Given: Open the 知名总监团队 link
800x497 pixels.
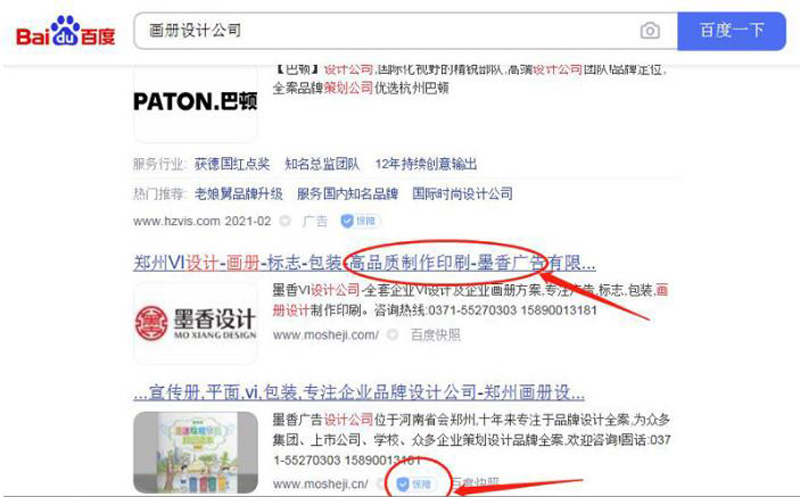Looking at the screenshot, I should [x=322, y=164].
